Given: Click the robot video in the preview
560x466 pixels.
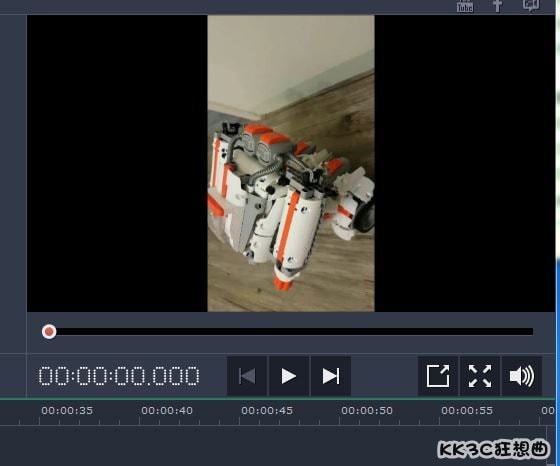Looking at the screenshot, I should point(291,164).
